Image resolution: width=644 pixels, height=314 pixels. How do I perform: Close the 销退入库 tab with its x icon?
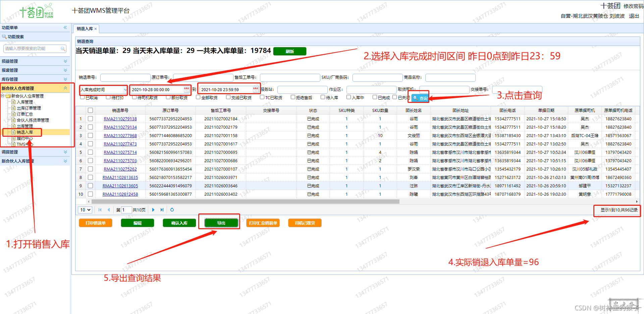(x=96, y=29)
